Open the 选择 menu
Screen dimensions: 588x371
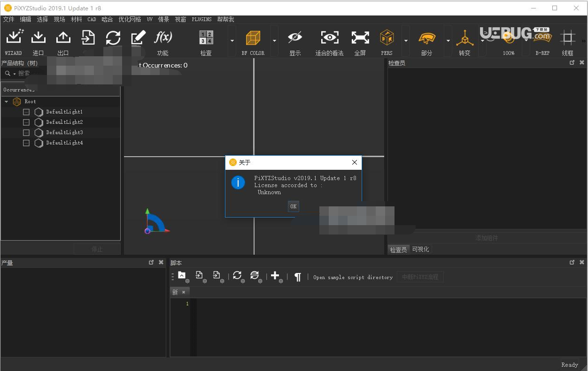[42, 20]
